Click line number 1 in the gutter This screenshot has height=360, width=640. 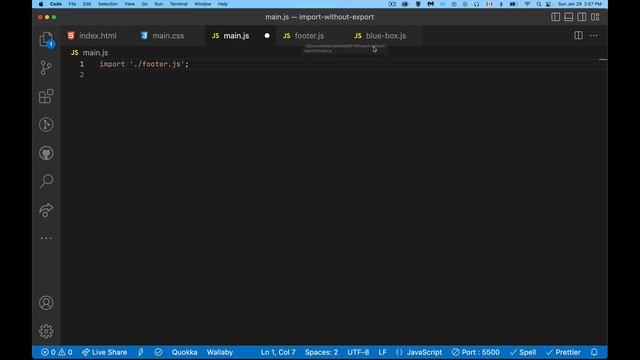click(x=82, y=64)
